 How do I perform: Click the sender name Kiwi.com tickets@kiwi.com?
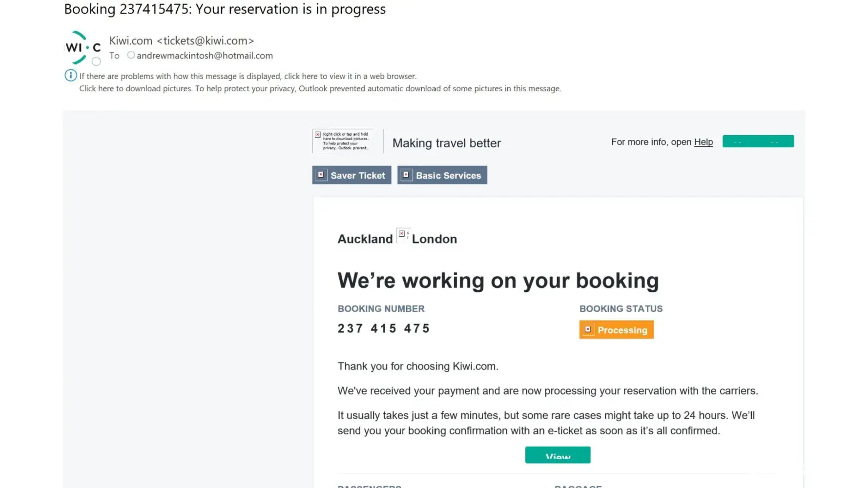(x=182, y=41)
